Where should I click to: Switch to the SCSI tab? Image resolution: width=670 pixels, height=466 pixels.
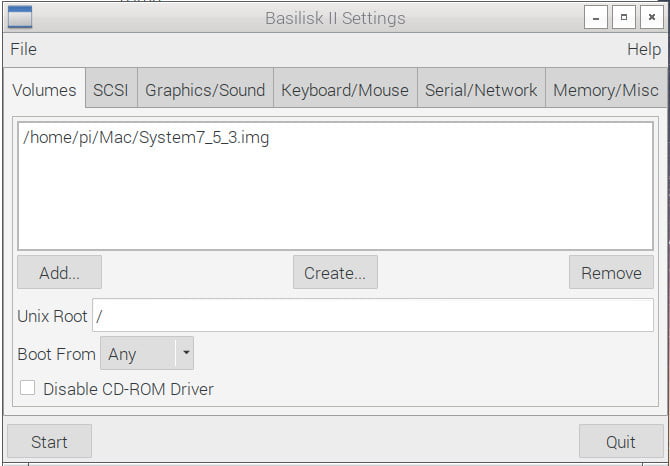tap(111, 90)
